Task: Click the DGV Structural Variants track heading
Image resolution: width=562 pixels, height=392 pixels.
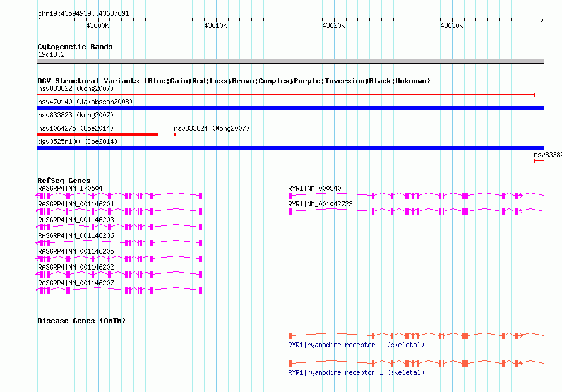Action: [234, 81]
